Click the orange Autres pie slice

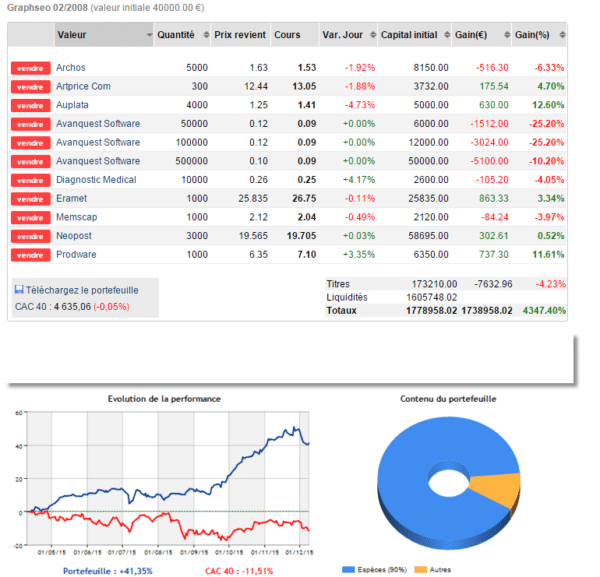497,490
